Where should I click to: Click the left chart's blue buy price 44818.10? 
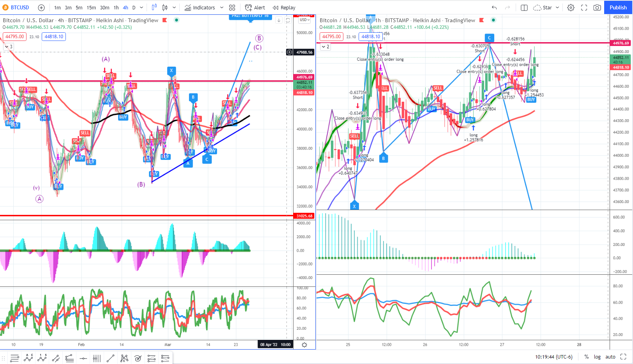pyautogui.click(x=54, y=37)
